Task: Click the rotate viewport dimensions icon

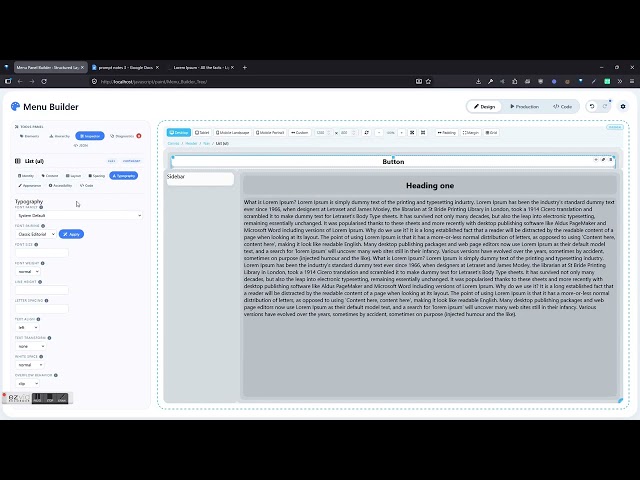Action: coord(367,133)
